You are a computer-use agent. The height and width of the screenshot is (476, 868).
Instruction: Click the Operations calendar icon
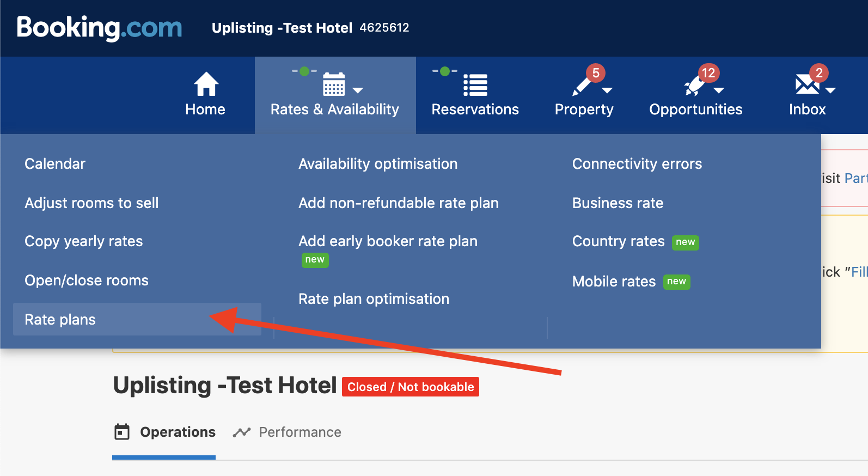pos(122,432)
